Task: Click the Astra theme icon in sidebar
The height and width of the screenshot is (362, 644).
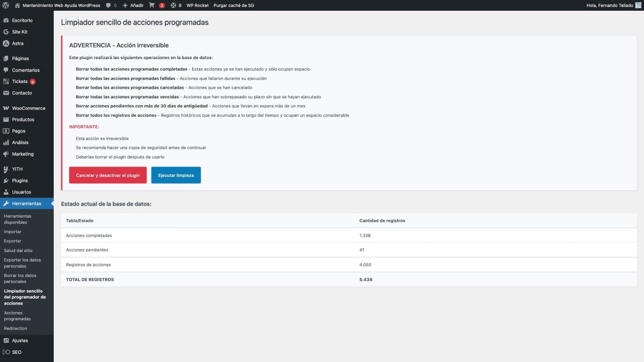Action: coord(5,43)
